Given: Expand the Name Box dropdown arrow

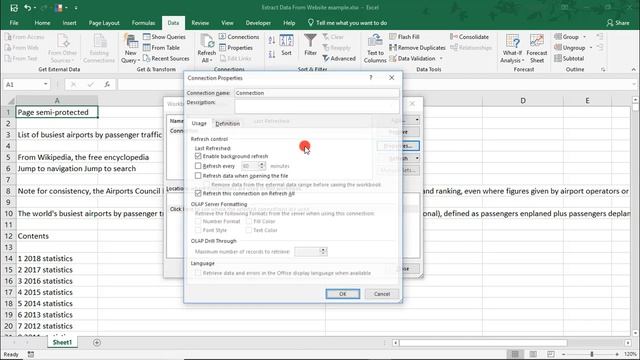Looking at the screenshot, I should coord(45,84).
